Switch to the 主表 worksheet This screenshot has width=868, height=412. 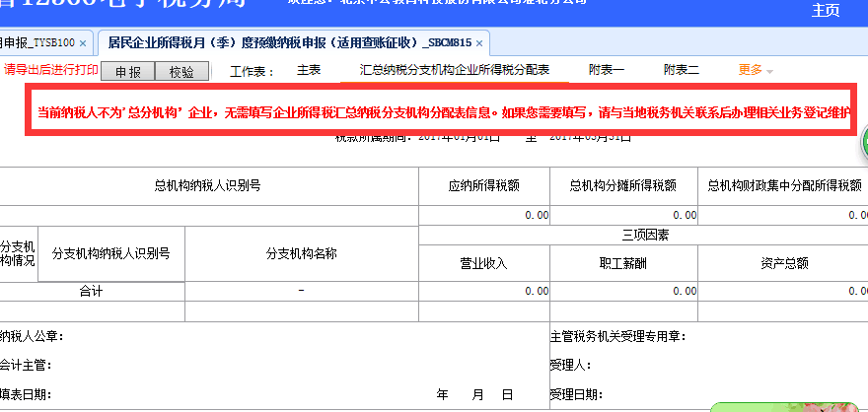pyautogui.click(x=309, y=71)
